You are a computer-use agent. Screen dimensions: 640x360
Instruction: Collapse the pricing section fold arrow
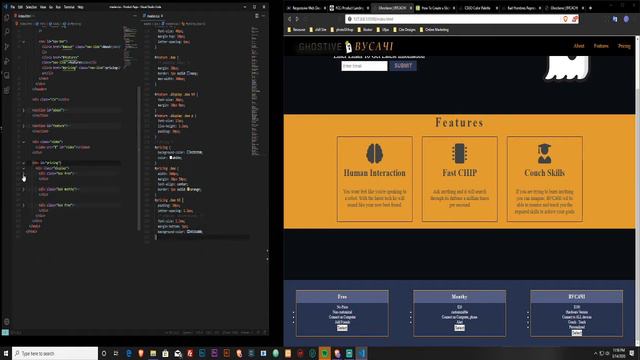click(23, 163)
